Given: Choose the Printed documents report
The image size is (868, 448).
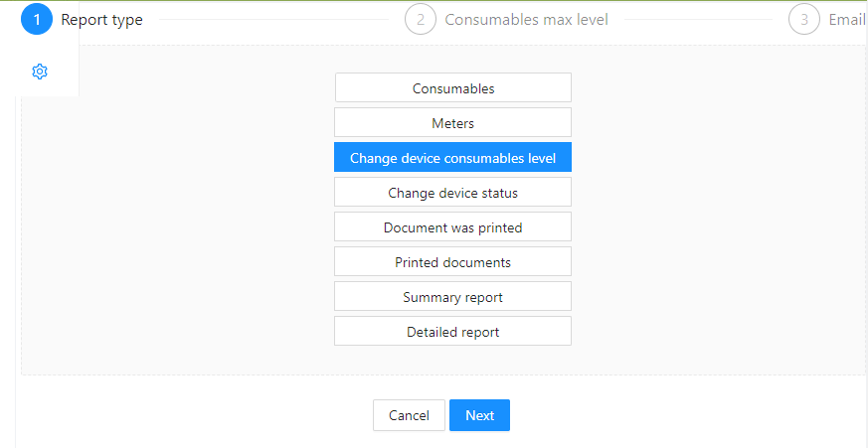Looking at the screenshot, I should [452, 262].
